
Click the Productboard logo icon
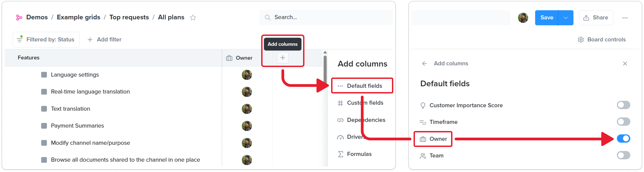click(19, 17)
